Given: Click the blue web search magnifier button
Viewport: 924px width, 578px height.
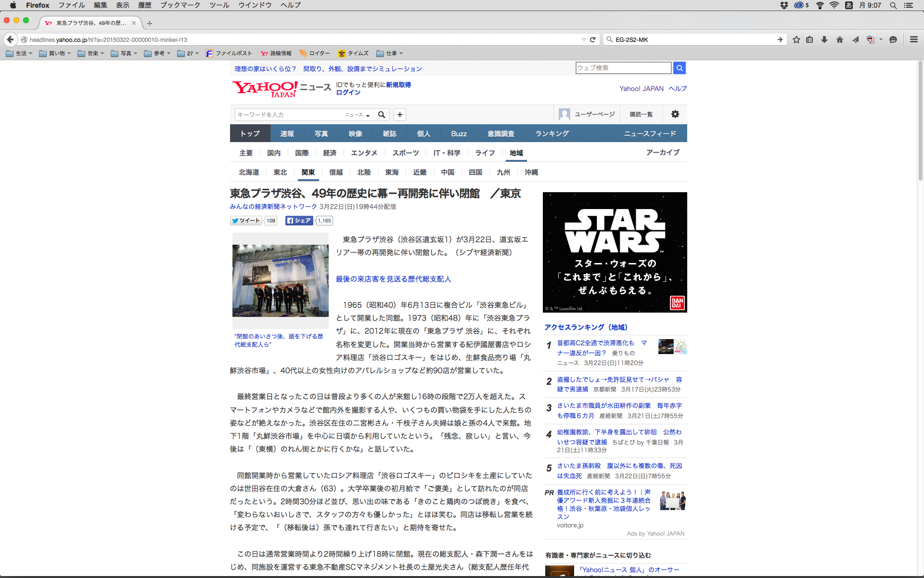Looking at the screenshot, I should pos(679,68).
